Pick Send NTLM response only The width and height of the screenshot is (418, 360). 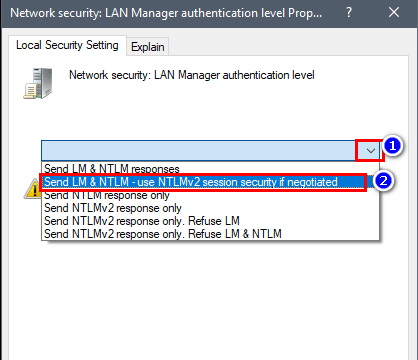(107, 195)
